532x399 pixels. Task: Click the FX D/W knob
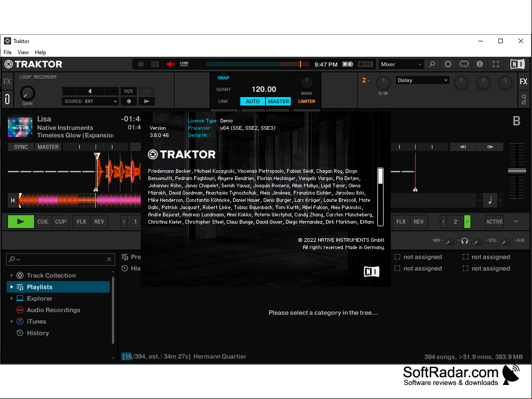(x=383, y=82)
